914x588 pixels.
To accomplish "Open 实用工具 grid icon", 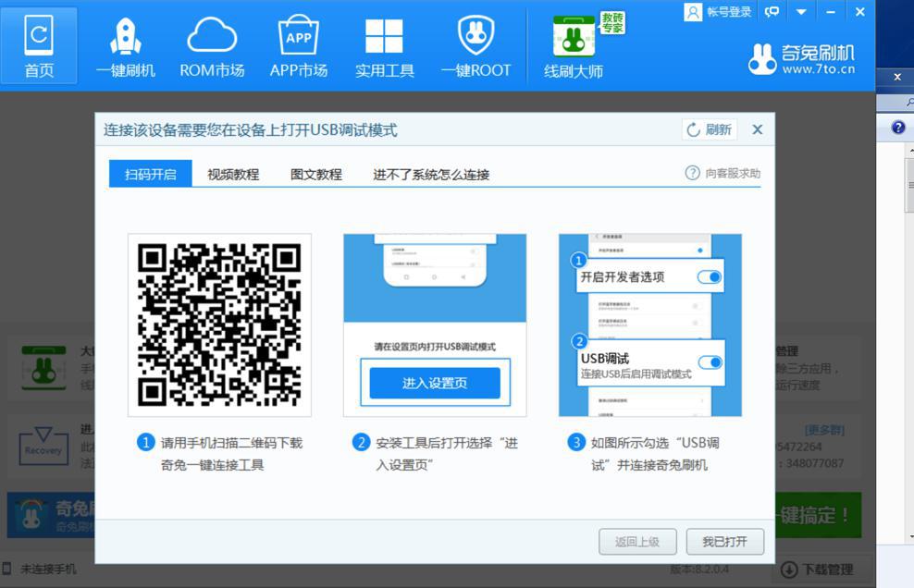I will coord(384,48).
